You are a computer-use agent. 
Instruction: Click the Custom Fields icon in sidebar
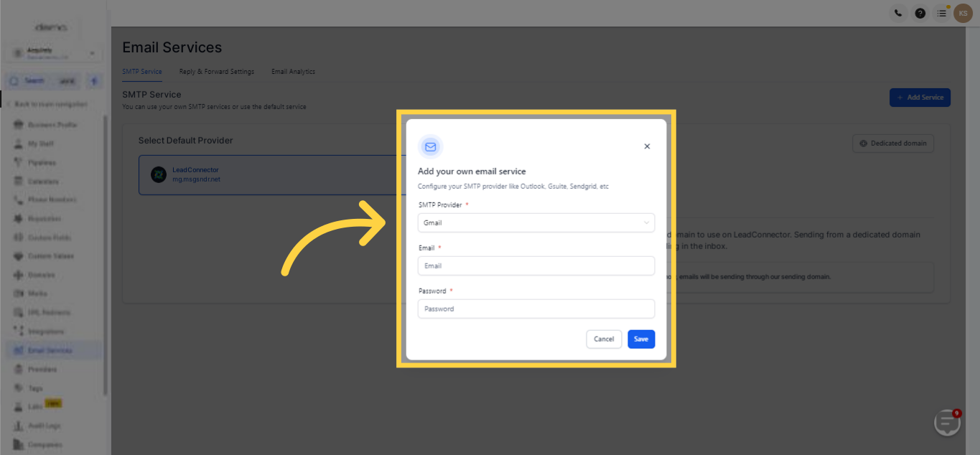tap(19, 238)
